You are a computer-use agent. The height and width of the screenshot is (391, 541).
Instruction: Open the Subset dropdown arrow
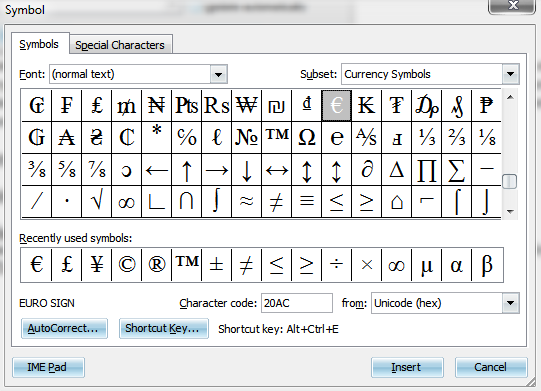510,74
